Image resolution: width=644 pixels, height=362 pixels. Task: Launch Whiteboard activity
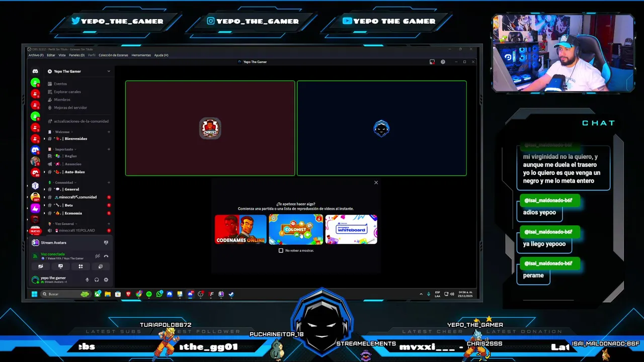tap(351, 229)
